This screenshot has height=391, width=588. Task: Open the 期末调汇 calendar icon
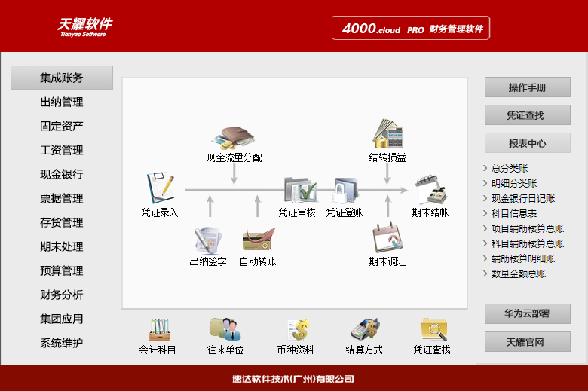[x=387, y=237]
